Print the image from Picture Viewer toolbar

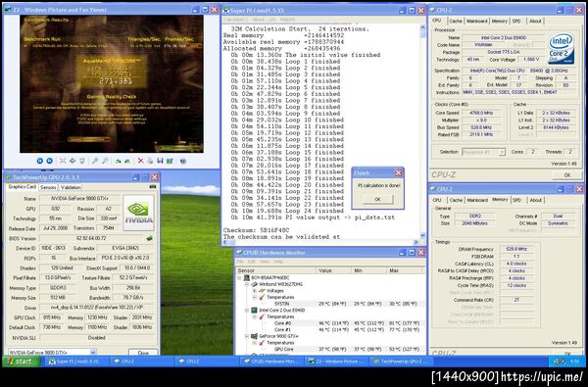pyautogui.click(x=150, y=161)
